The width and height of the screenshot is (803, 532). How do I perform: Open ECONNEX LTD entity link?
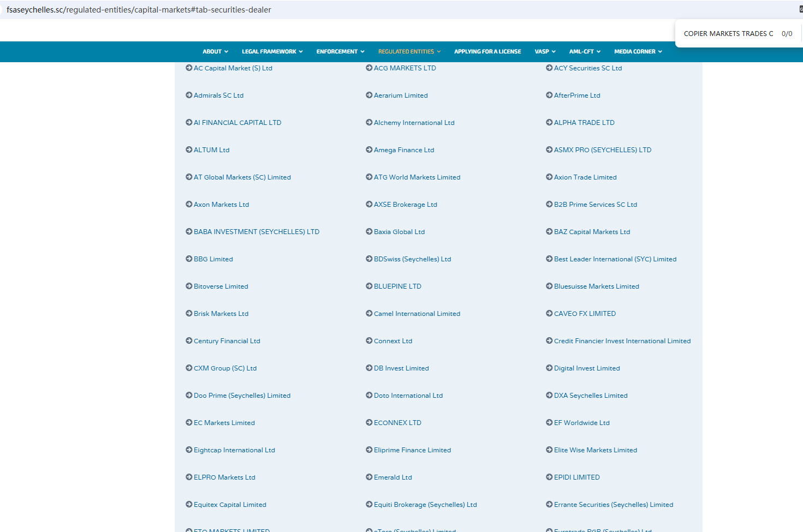click(x=397, y=423)
